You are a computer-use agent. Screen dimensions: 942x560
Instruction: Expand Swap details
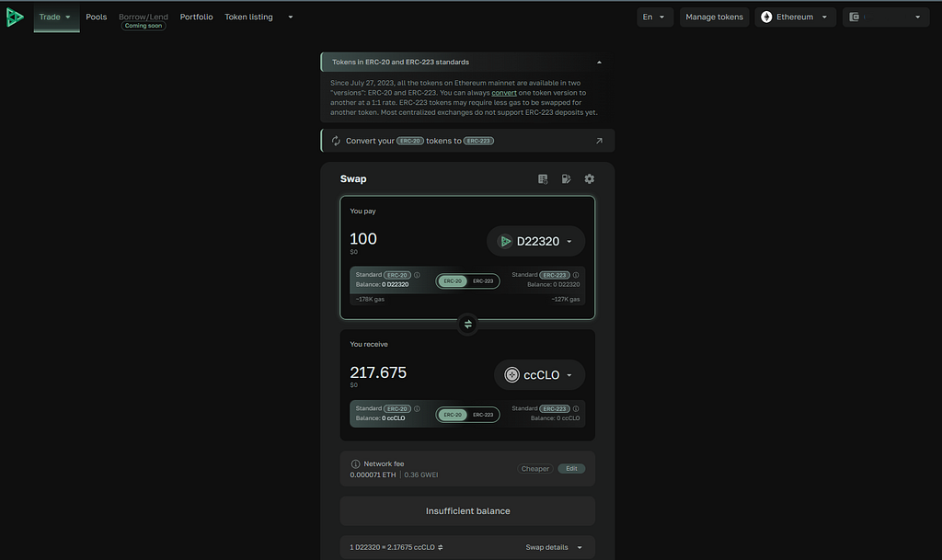click(x=554, y=547)
